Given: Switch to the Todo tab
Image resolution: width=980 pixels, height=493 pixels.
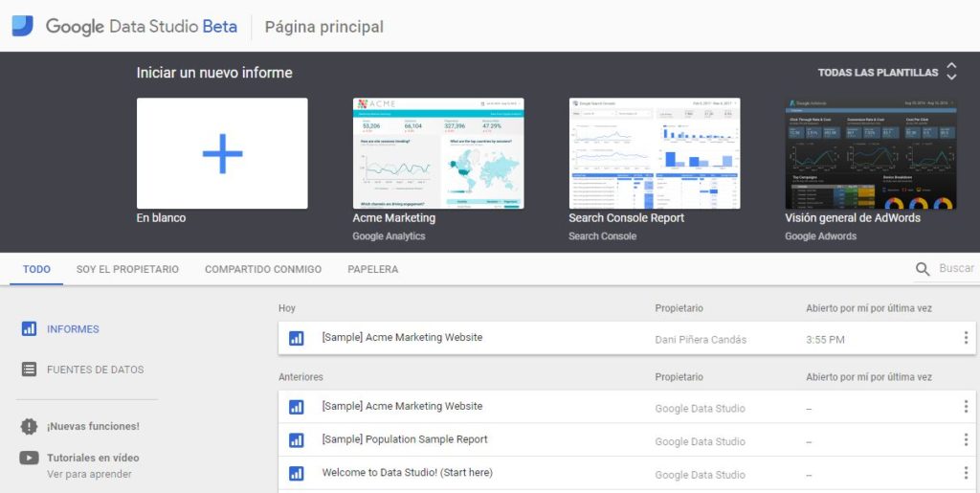Looking at the screenshot, I should (37, 269).
